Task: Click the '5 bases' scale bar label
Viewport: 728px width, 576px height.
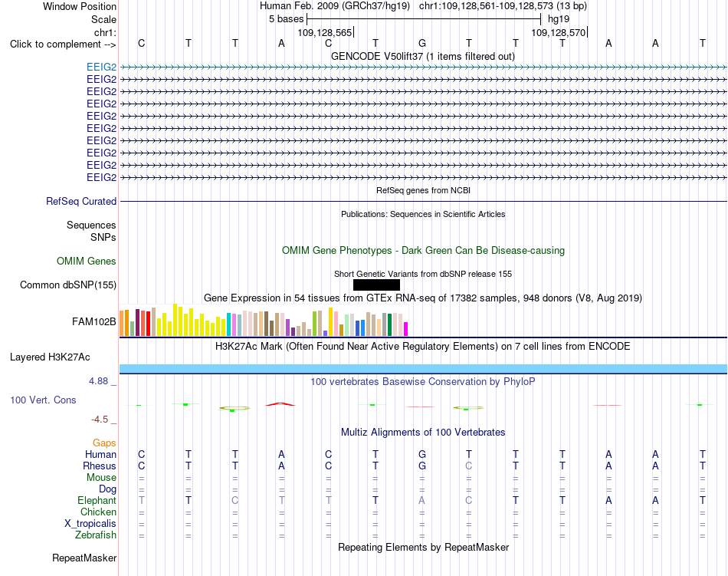Action: [286, 19]
